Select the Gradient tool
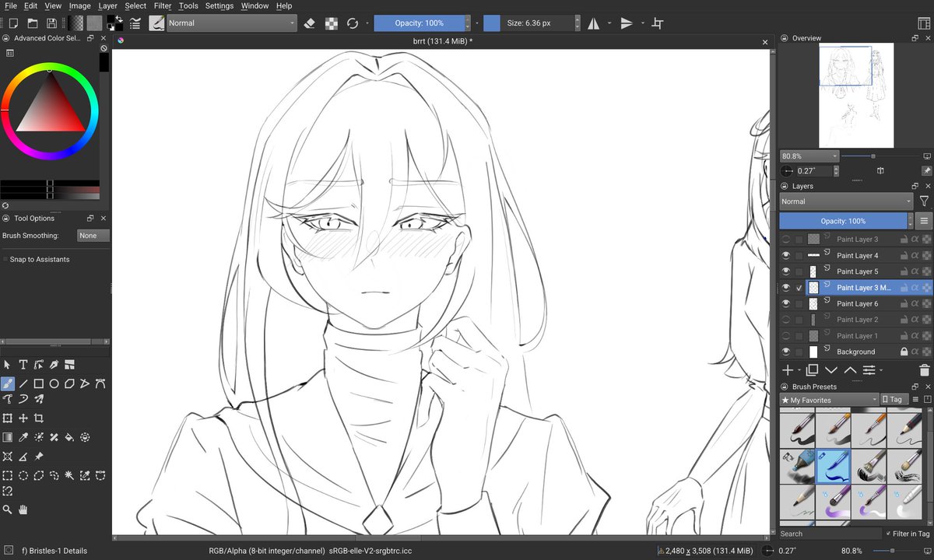The height and width of the screenshot is (560, 934). (x=7, y=437)
